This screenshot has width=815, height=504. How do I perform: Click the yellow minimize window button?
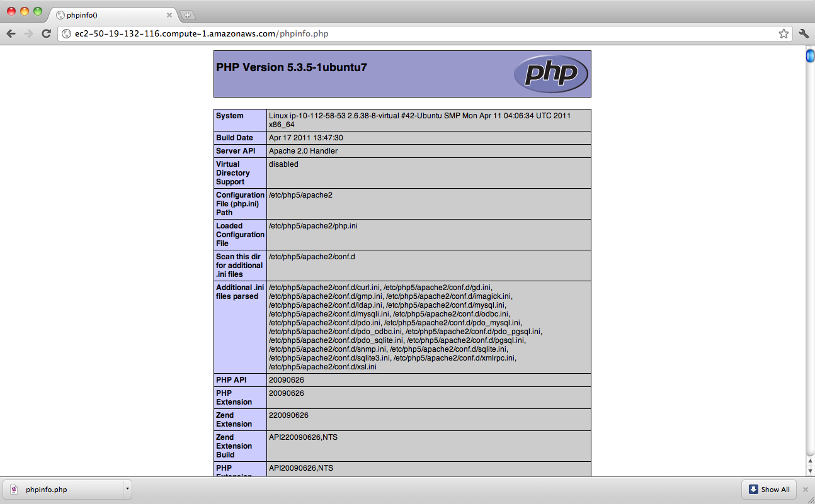(x=25, y=11)
